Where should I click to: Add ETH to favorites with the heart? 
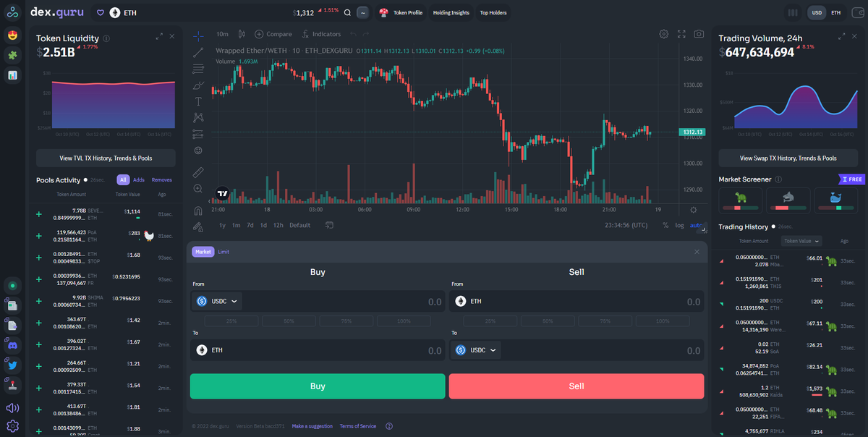pyautogui.click(x=101, y=12)
